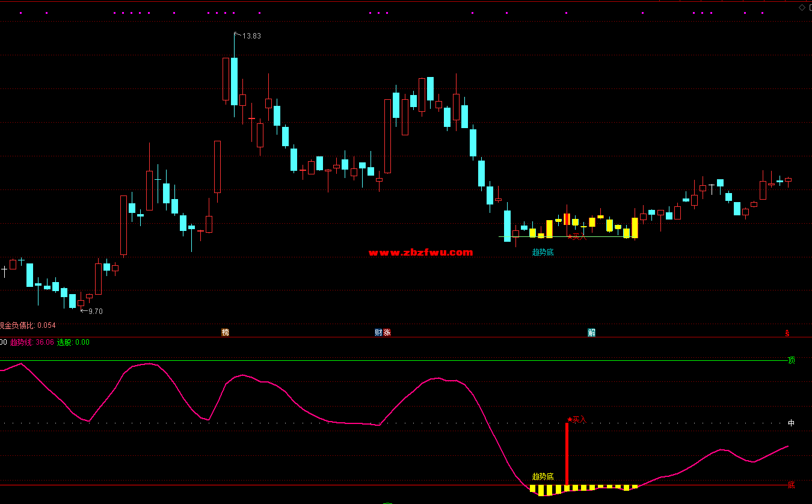812x504 pixels.
Task: Select the green 选股 indicator label
Action: point(73,342)
